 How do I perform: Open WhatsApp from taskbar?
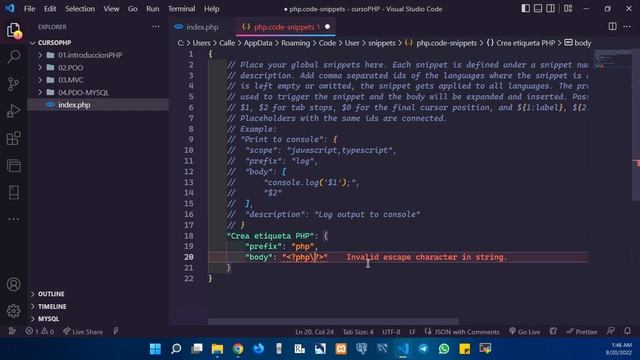(444, 349)
